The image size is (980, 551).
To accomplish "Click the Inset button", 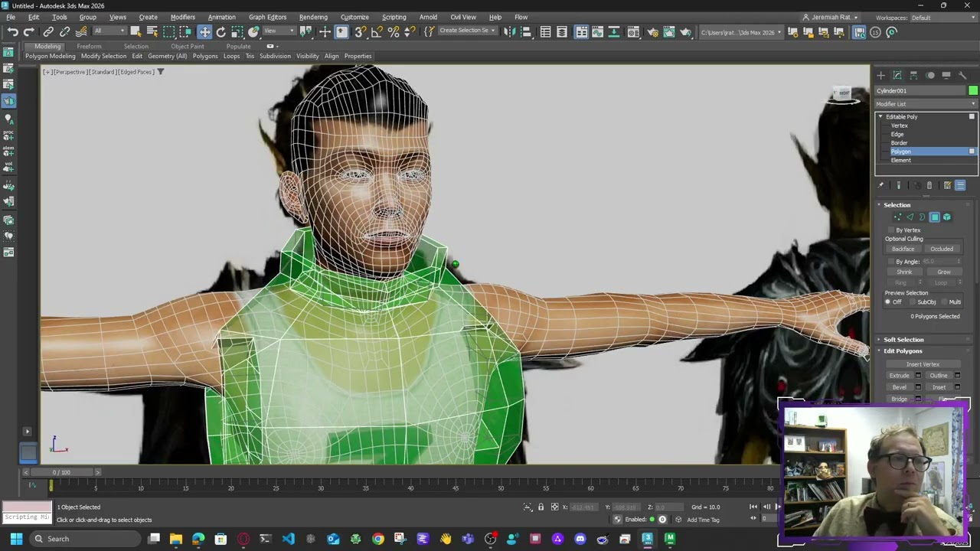I will coord(939,387).
